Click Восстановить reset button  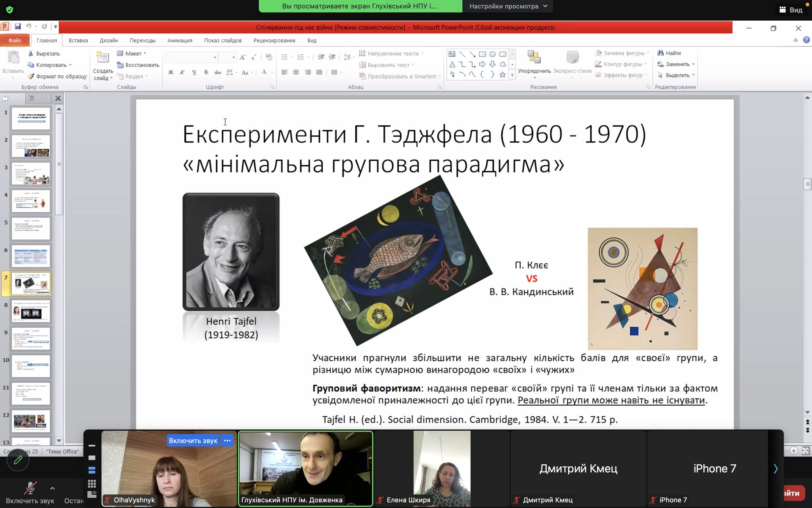click(138, 65)
